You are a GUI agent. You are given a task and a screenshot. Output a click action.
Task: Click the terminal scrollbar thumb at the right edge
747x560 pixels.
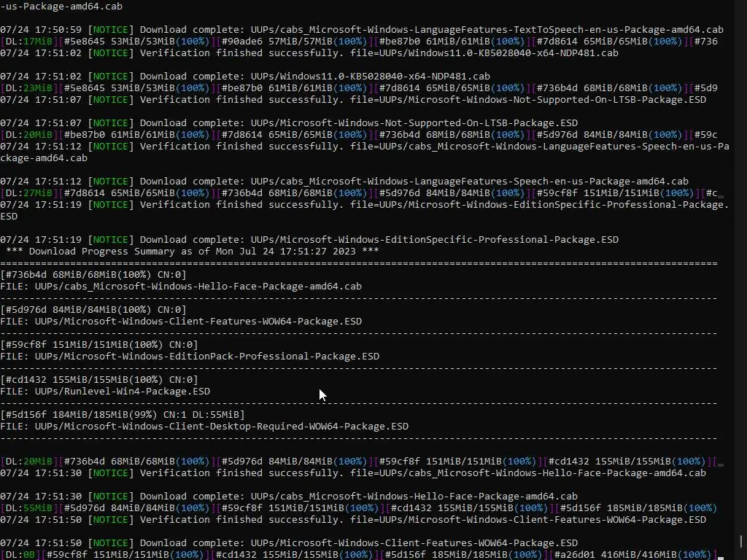point(741,542)
